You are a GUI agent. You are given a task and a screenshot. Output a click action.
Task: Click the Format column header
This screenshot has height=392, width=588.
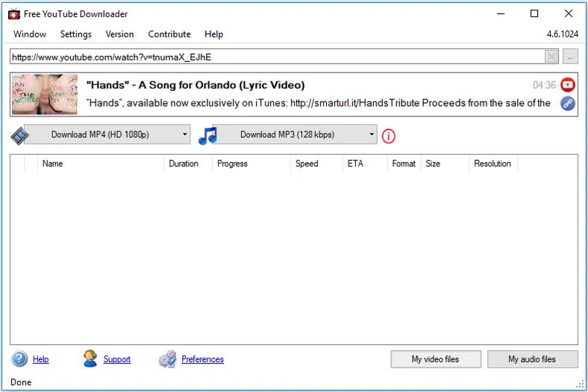[404, 164]
